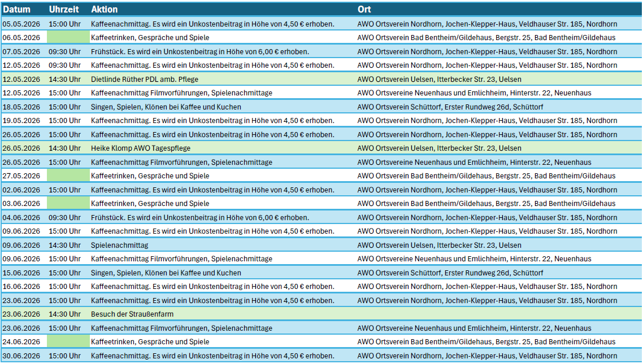643x364 pixels.
Task: Select the Singen, Spielen, Klönen entry on 15.06.2026
Action: pyautogui.click(x=166, y=273)
